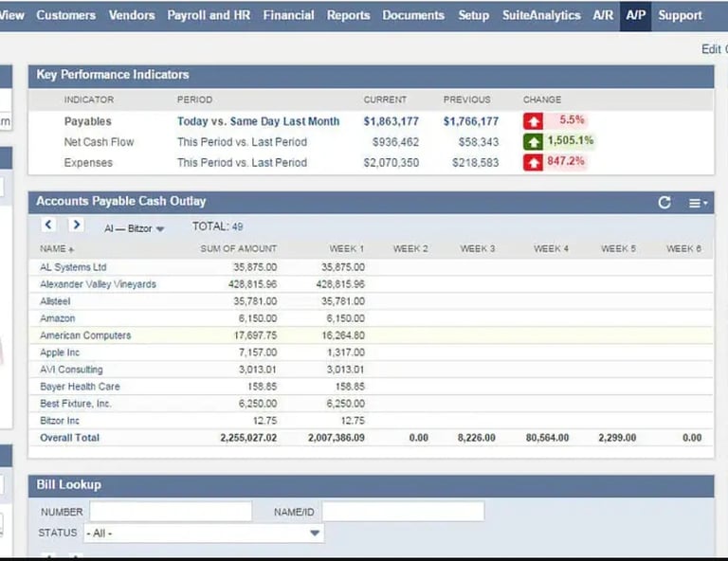
Task: Click the TOTAL: 49 count
Action: click(218, 226)
